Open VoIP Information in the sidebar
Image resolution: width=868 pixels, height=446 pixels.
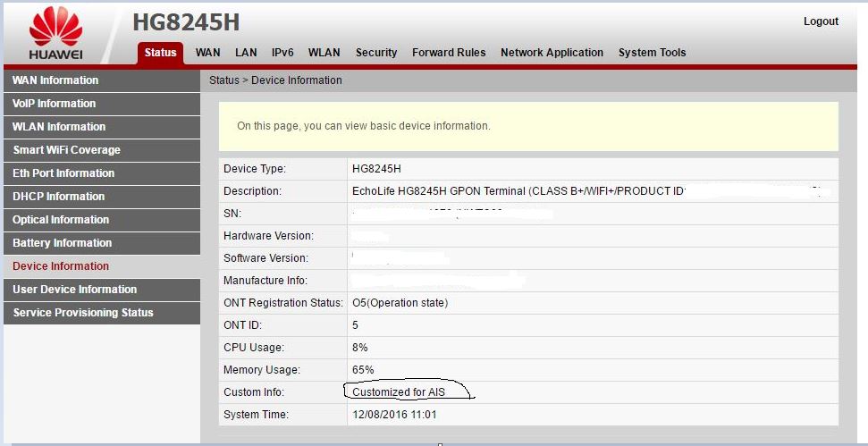[x=102, y=104]
